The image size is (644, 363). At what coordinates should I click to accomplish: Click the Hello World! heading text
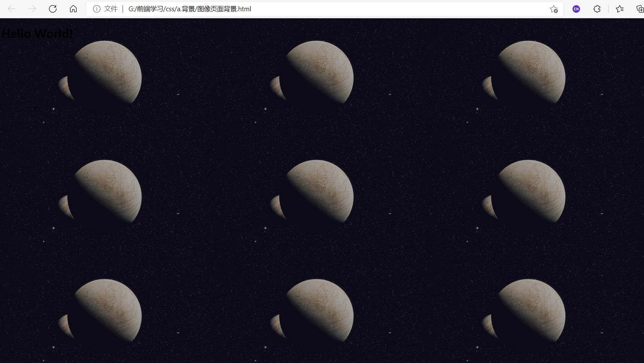[x=37, y=34]
